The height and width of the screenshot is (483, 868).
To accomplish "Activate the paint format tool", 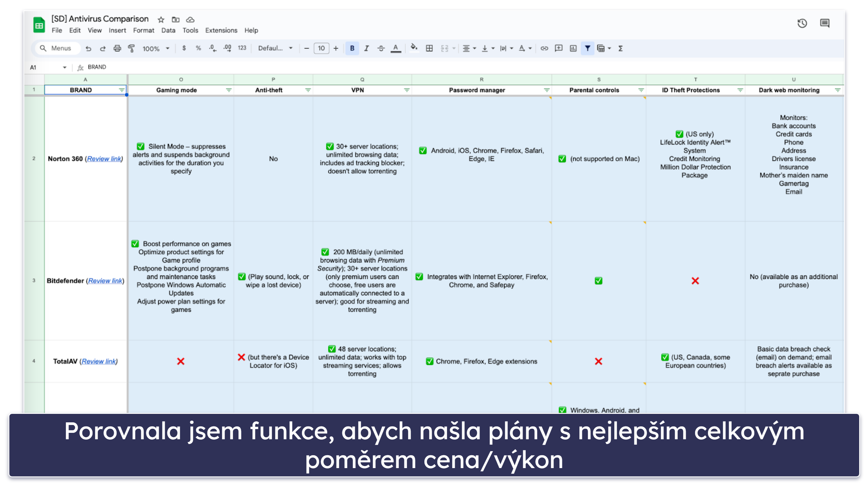I will click(131, 48).
